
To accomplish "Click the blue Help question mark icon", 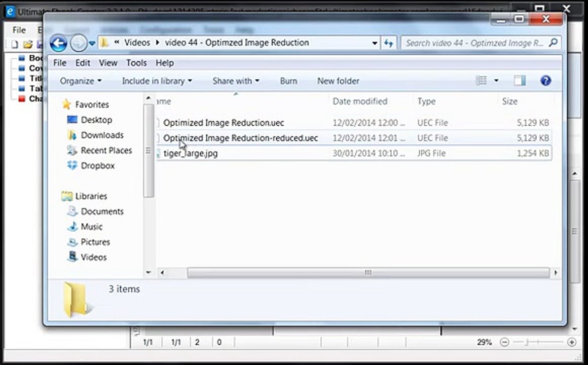I will point(545,80).
